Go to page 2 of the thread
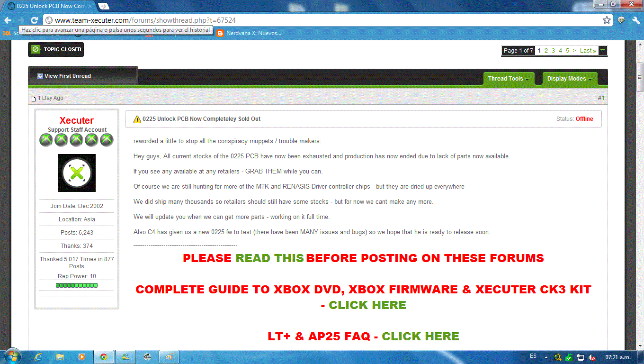The image size is (644, 364). [546, 51]
